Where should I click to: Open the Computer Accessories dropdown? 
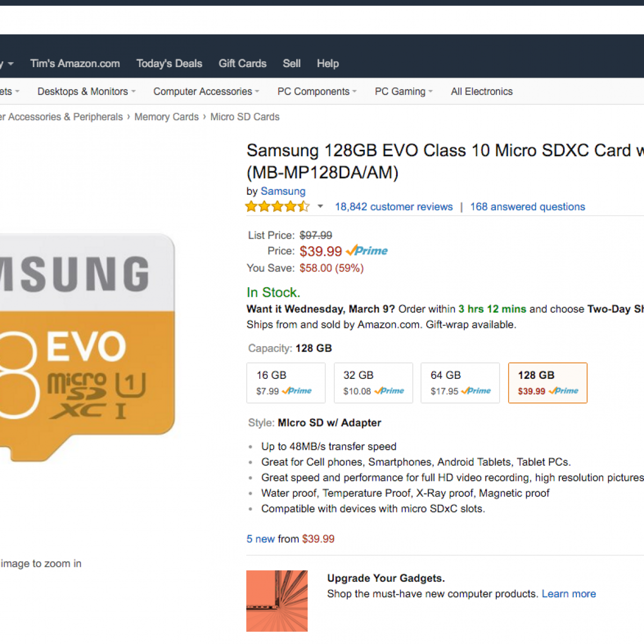pos(206,91)
